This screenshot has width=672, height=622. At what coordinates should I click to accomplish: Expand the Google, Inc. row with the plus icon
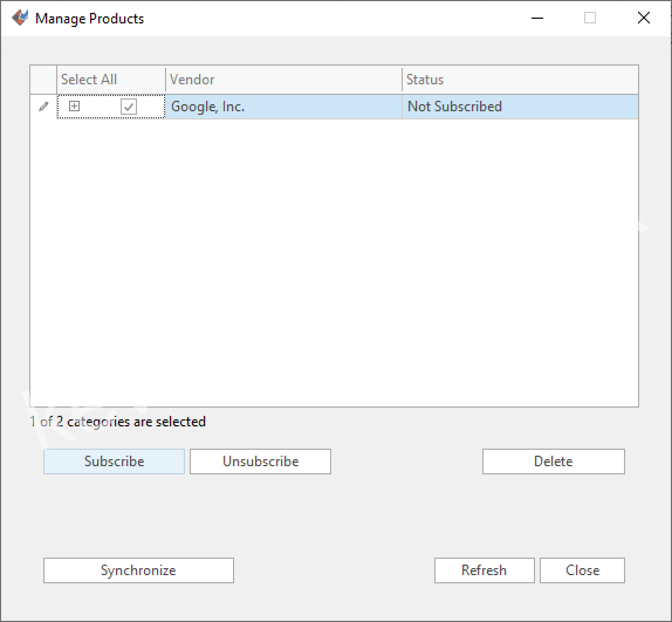click(x=74, y=107)
